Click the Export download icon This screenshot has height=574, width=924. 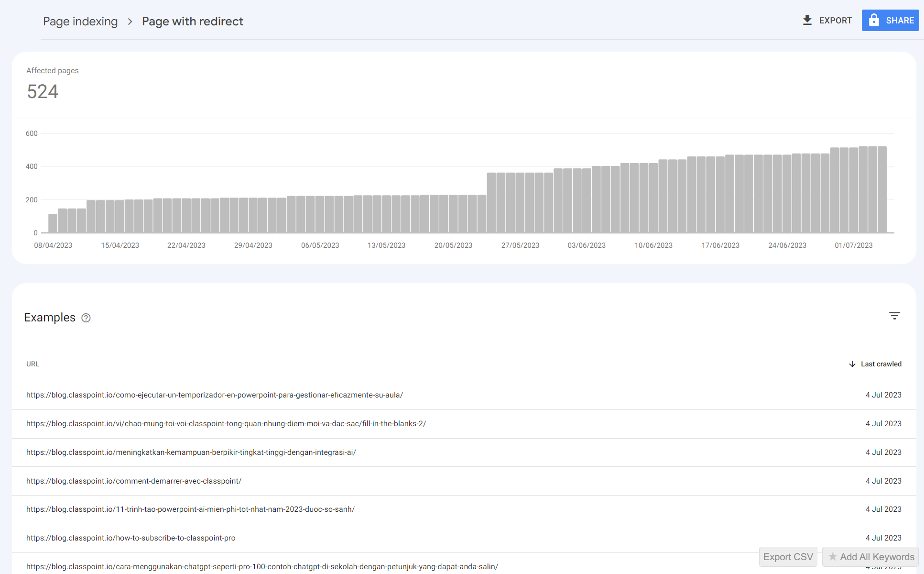(x=807, y=20)
